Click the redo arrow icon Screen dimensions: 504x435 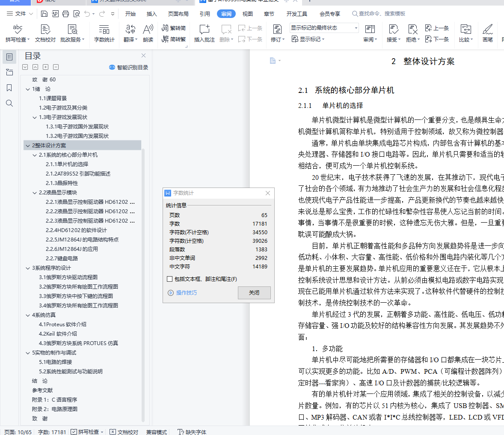[102, 14]
